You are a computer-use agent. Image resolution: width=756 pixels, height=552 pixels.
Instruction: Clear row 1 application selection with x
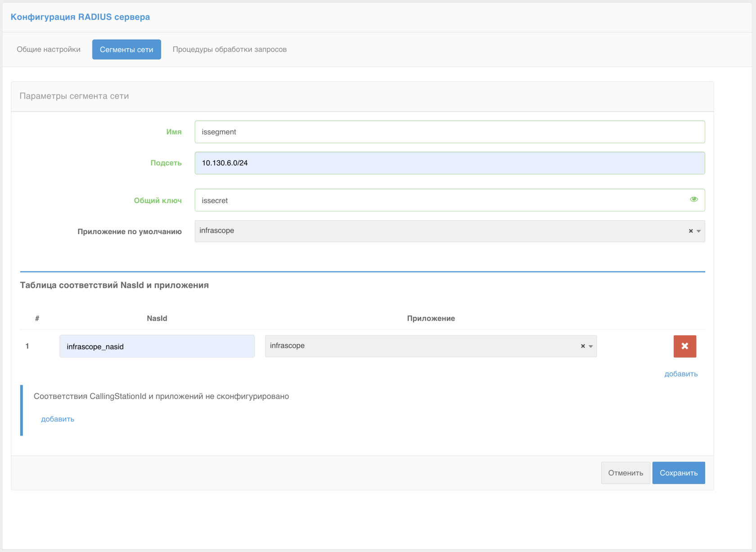click(x=583, y=346)
